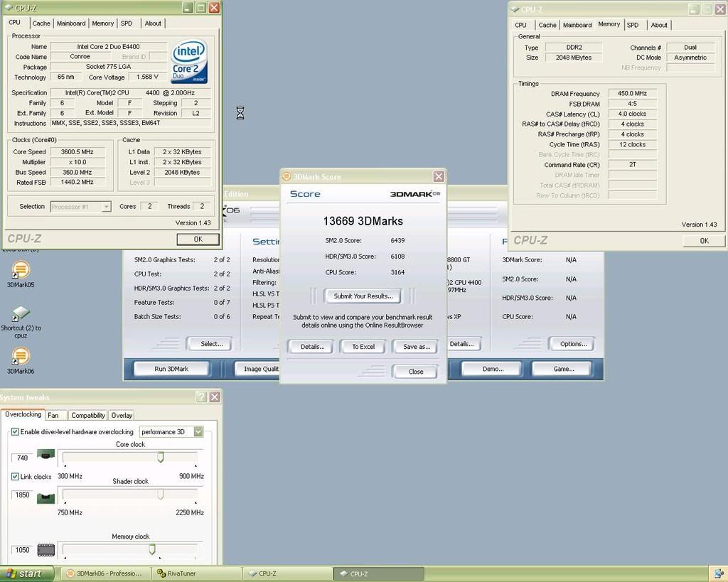Click the core clock GPU chip icon
Screen dimensions: 728x582
(x=45, y=454)
